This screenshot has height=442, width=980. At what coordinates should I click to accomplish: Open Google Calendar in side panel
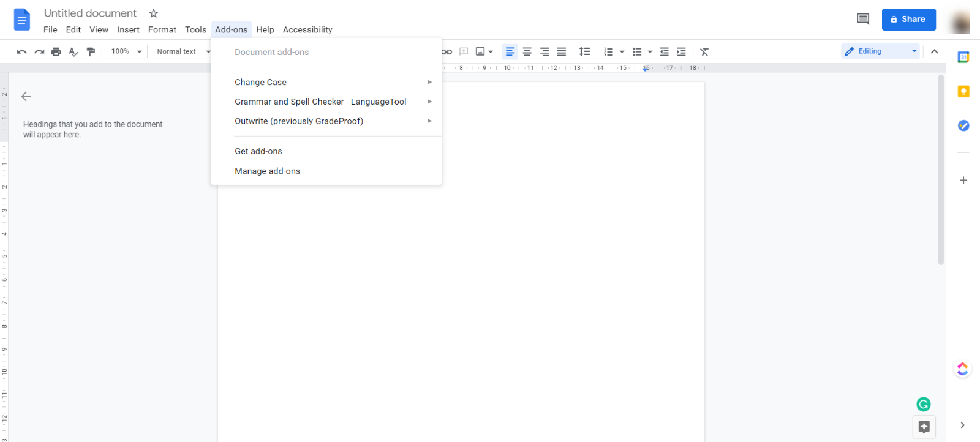[x=963, y=57]
